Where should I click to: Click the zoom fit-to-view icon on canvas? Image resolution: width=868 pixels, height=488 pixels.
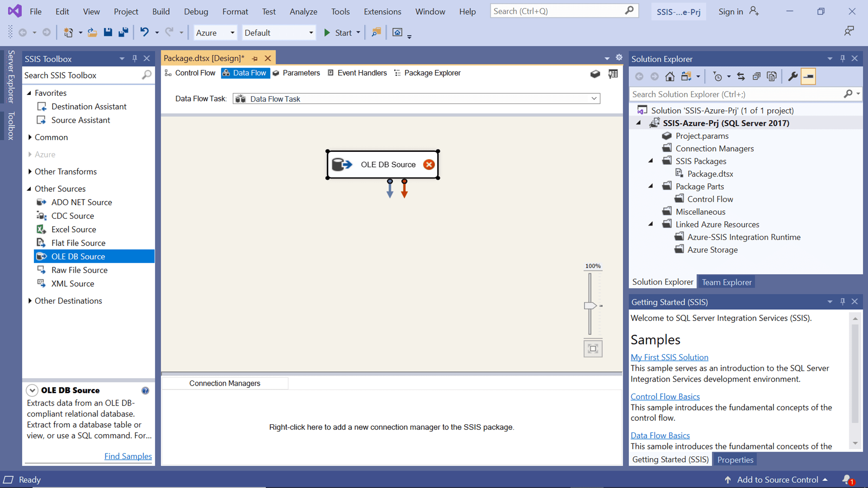[x=593, y=349]
